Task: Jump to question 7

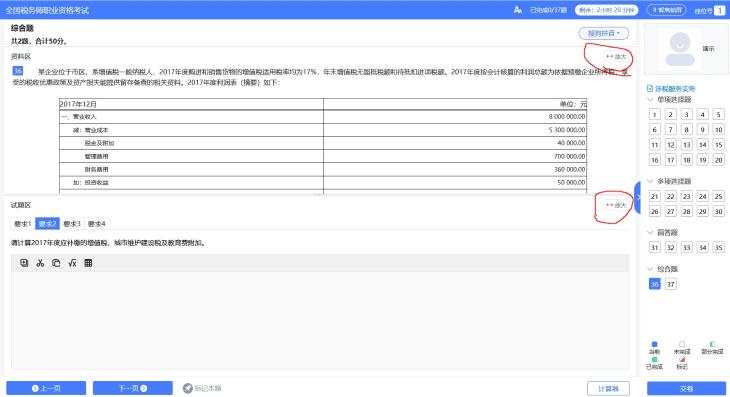Action: pyautogui.click(x=670, y=129)
